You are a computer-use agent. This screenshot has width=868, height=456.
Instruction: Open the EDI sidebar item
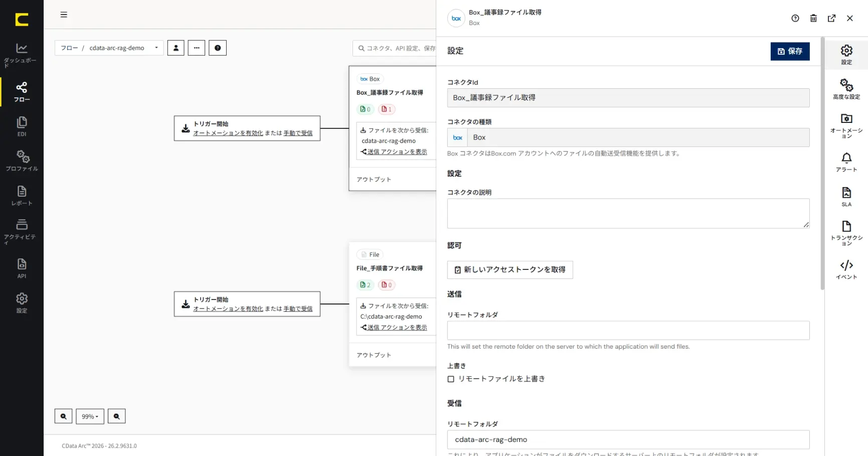22,126
